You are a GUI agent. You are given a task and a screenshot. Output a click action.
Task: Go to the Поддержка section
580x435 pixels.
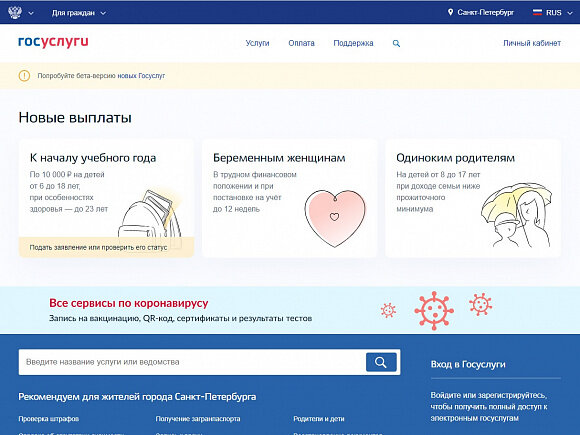click(353, 43)
